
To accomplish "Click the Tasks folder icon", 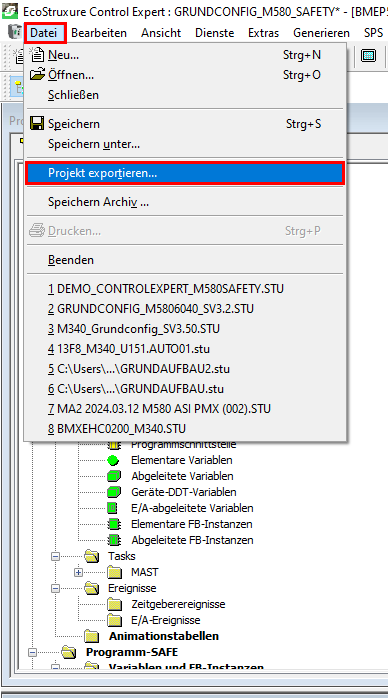I will click(91, 556).
